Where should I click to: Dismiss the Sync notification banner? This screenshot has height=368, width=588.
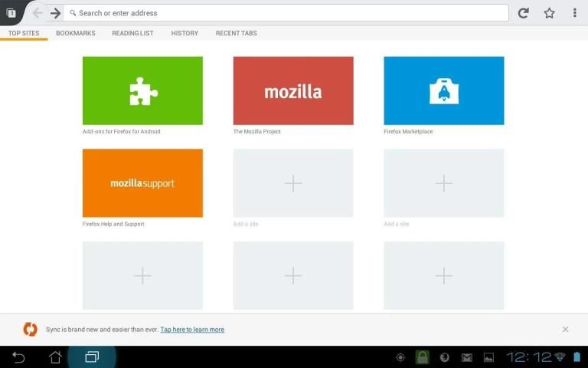(565, 330)
